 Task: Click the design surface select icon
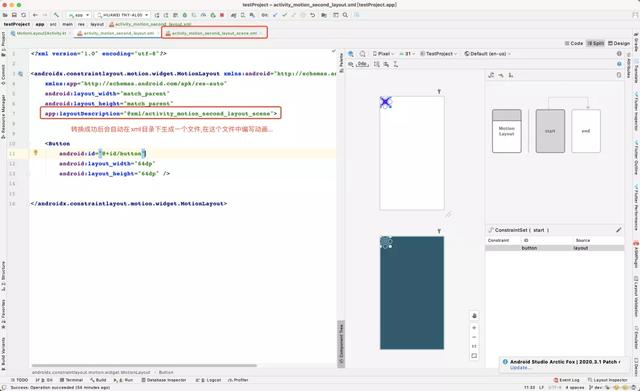tap(351, 54)
